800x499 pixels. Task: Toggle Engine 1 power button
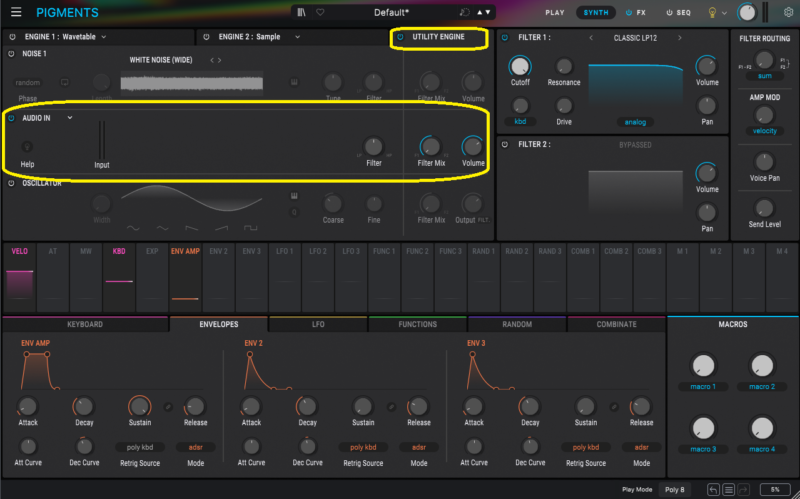point(12,37)
